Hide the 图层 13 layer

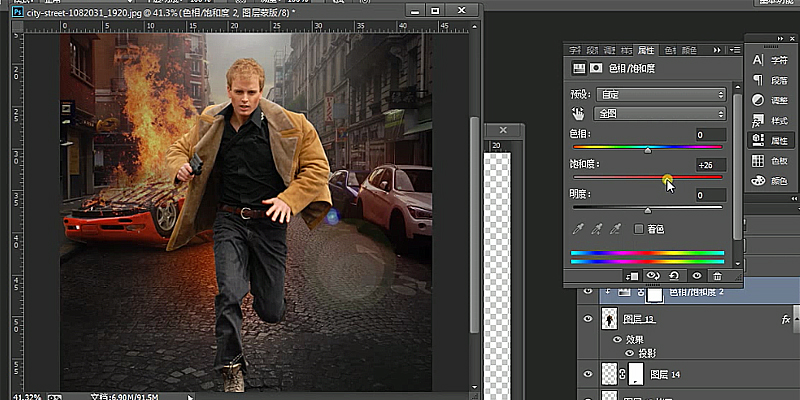(588, 319)
